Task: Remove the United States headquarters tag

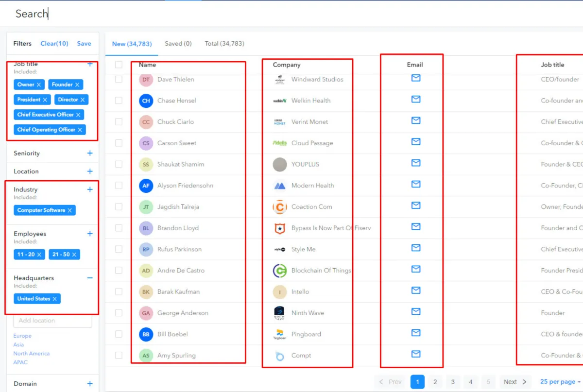Action: (x=55, y=299)
